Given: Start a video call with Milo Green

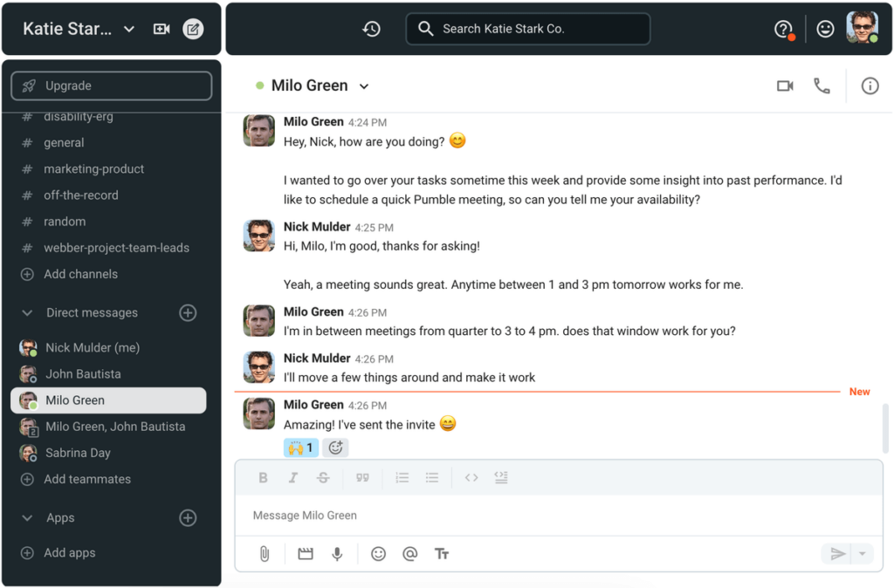Looking at the screenshot, I should 784,85.
